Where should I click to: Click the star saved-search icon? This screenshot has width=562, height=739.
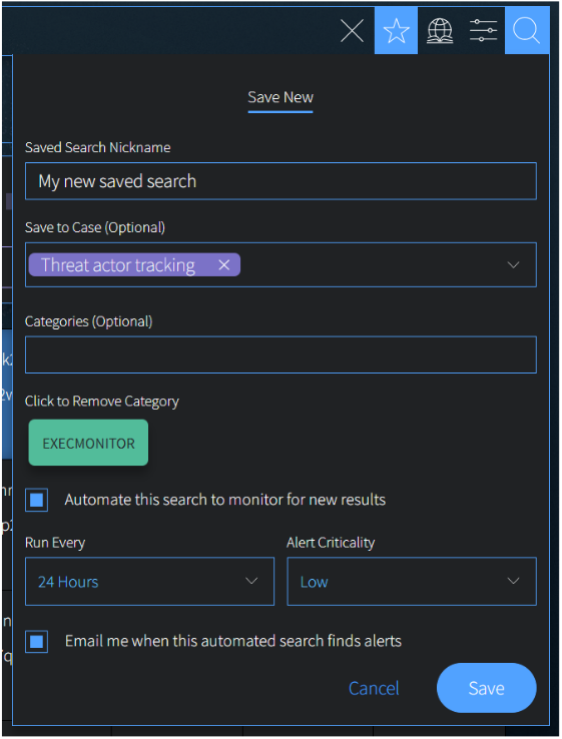tap(396, 31)
